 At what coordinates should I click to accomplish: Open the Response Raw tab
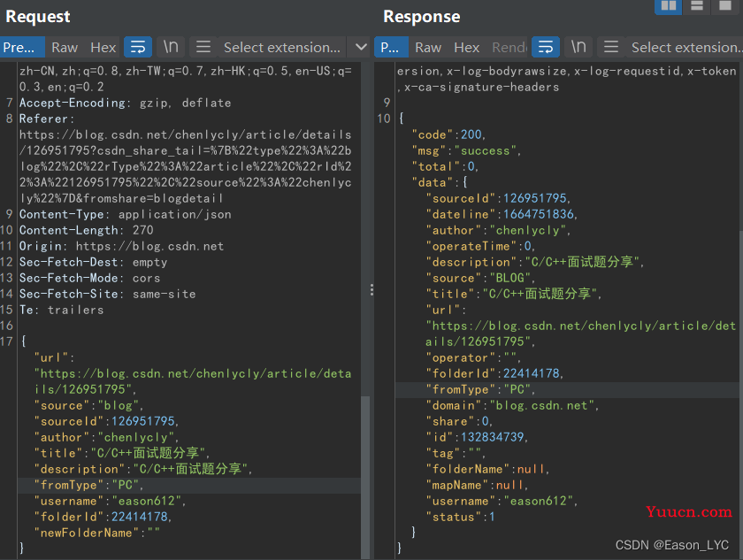click(x=428, y=48)
